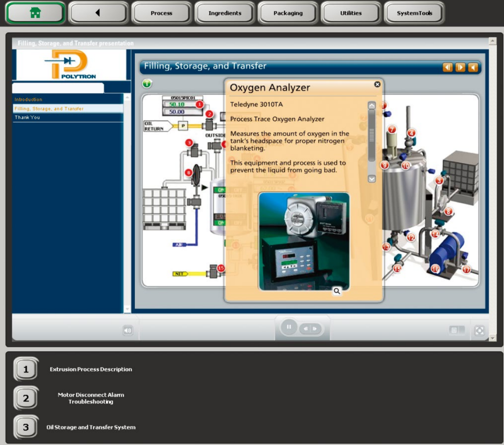Go to previous slide with orange arrow
Image resolution: width=504 pixels, height=445 pixels.
(x=448, y=67)
